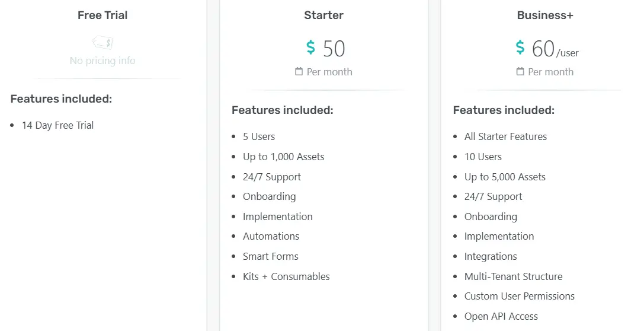
Task: Click All Starter Features in Business+
Action: tap(505, 136)
